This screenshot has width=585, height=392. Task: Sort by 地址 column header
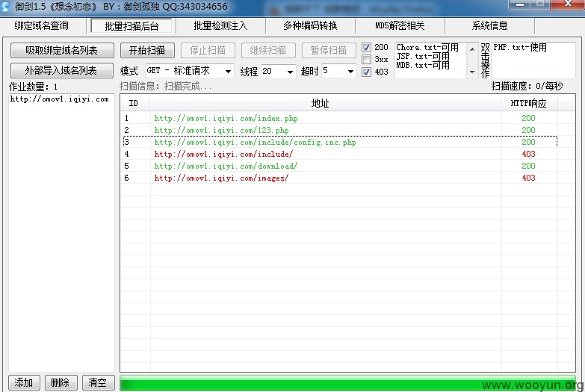click(x=325, y=103)
